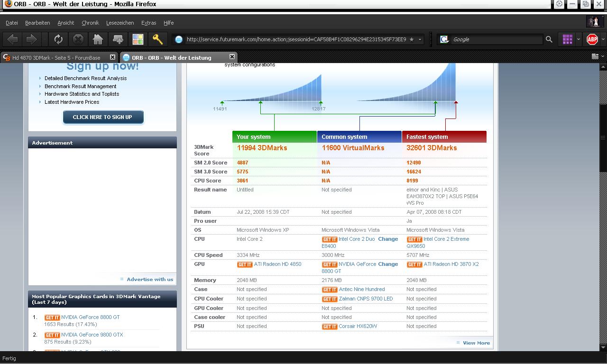
Task: Close the ORB Welt der Leistung tab
Action: 232,57
